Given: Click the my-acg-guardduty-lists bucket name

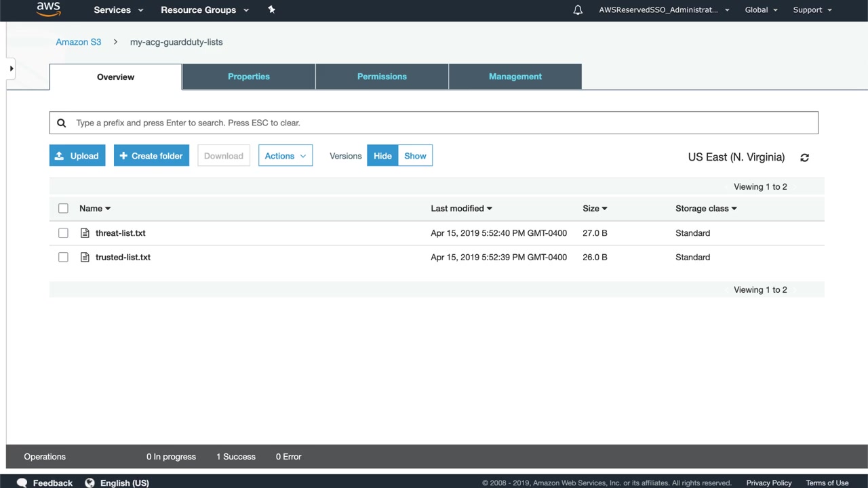Looking at the screenshot, I should click(176, 42).
